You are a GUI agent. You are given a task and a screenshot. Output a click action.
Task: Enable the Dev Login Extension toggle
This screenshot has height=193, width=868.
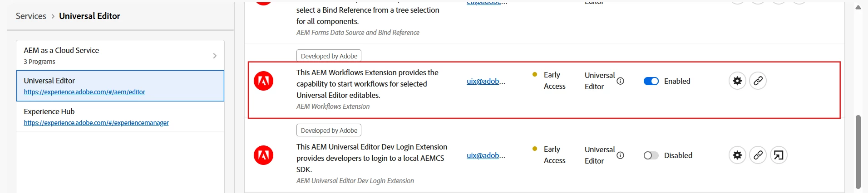651,155
